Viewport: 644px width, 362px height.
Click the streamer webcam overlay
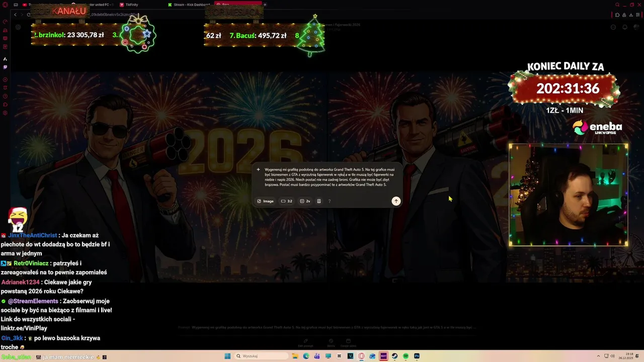coord(568,195)
